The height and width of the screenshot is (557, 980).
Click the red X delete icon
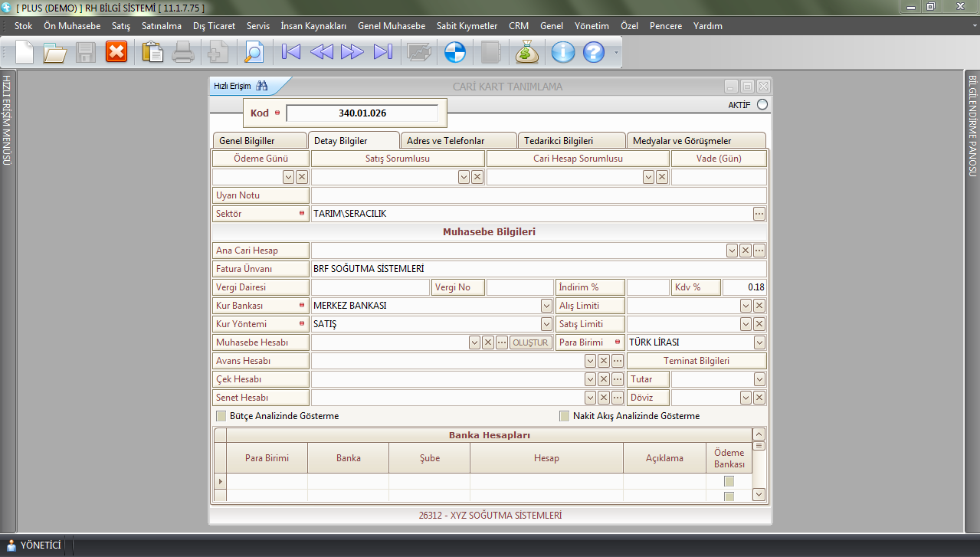pyautogui.click(x=116, y=52)
